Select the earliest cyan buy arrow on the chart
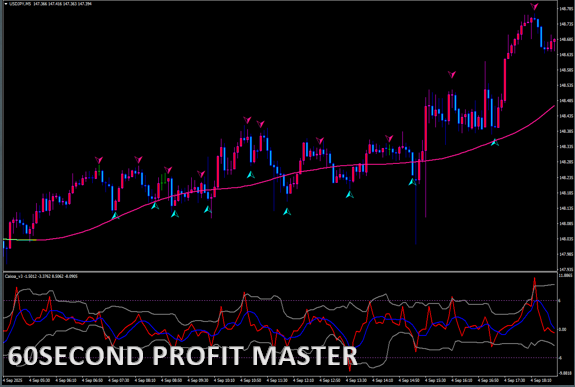575x387 pixels. 115,216
